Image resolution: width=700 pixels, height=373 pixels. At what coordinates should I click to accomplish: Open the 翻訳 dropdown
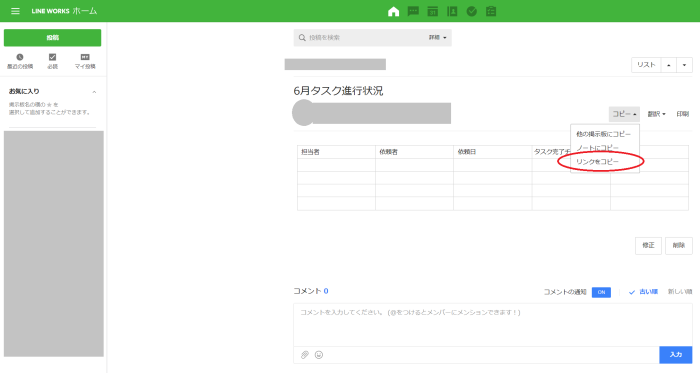[656, 114]
